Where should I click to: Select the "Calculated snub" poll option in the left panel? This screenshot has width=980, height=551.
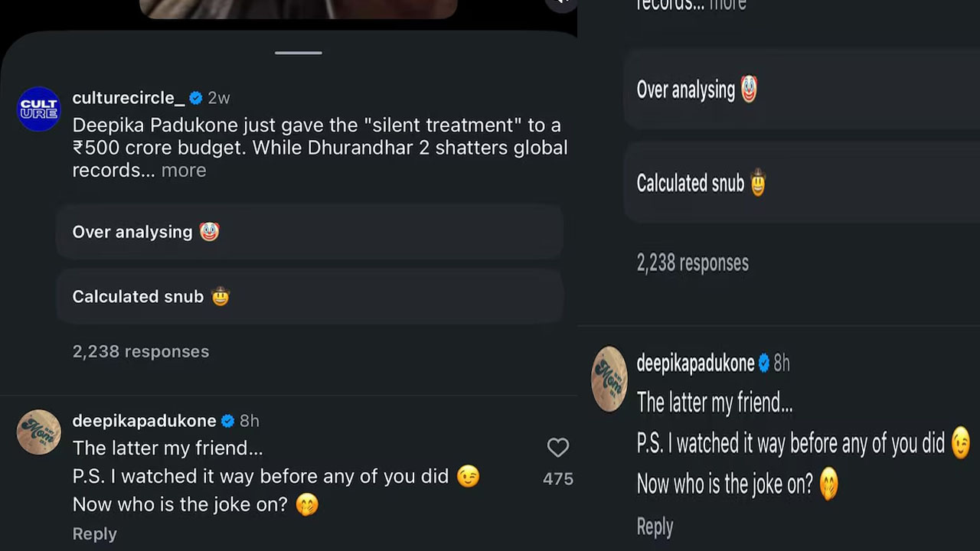pos(309,296)
